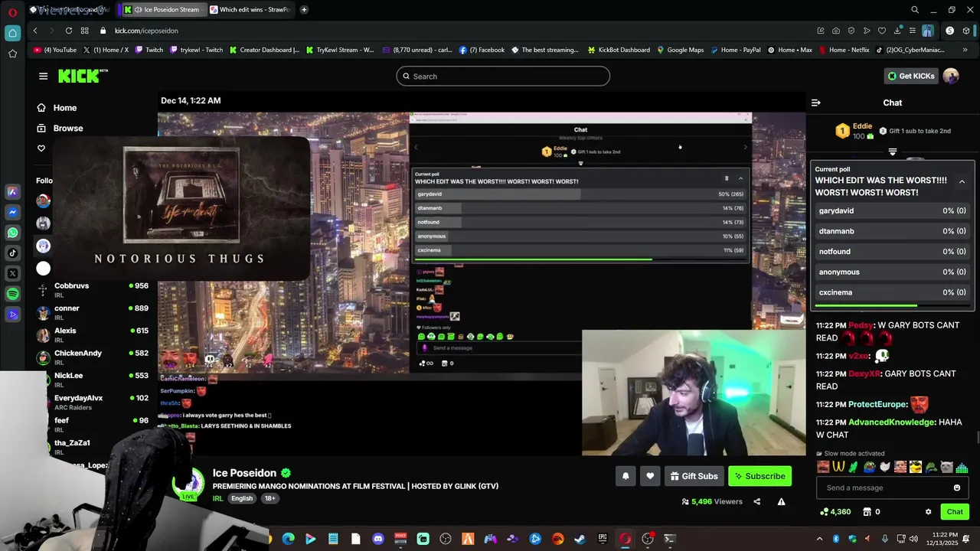Open a new browser tab
The image size is (980, 551).
click(x=304, y=10)
